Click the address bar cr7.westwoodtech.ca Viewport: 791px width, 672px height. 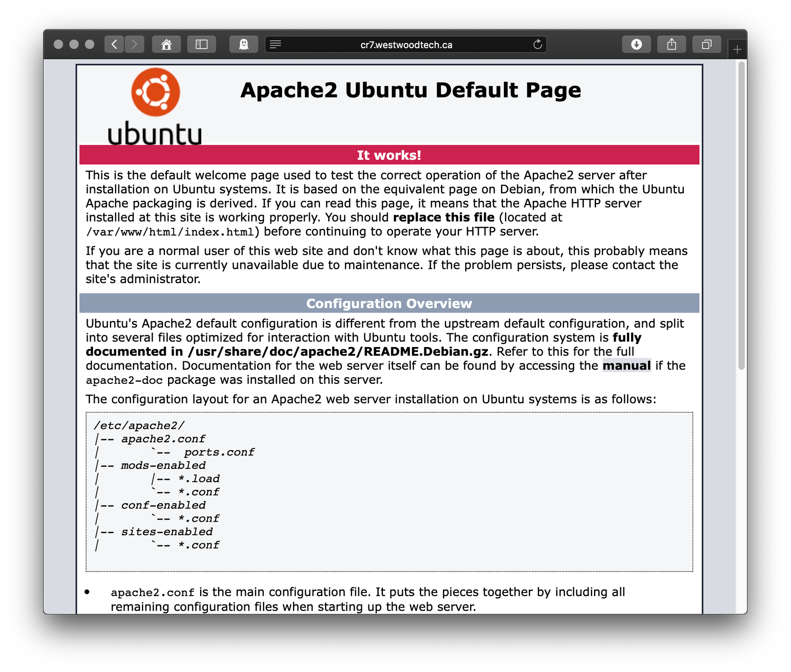coord(406,44)
